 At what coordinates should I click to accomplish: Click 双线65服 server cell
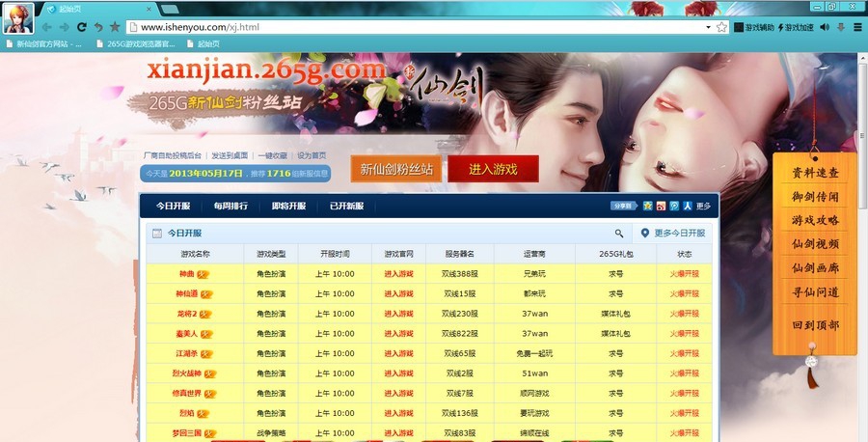point(459,353)
